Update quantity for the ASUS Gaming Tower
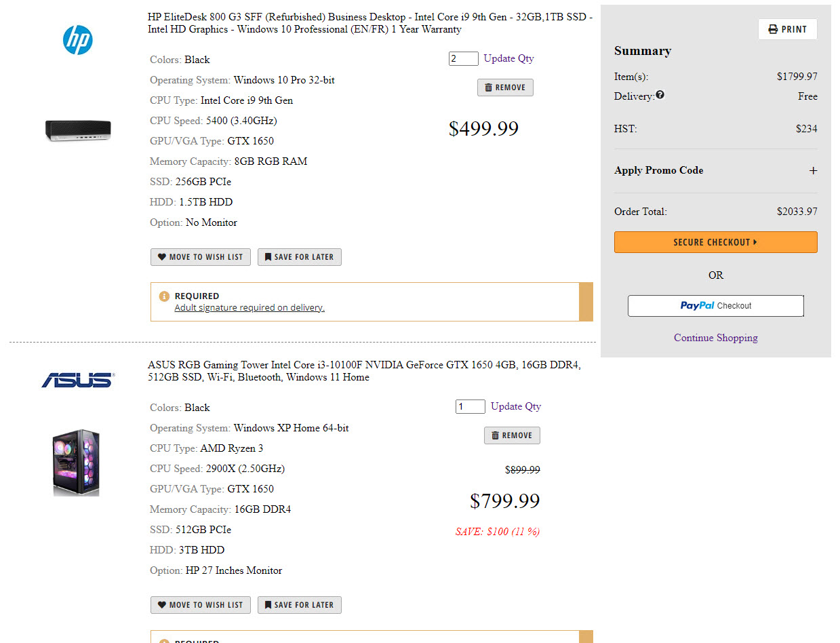Viewport: 840px width, 643px height. point(515,406)
